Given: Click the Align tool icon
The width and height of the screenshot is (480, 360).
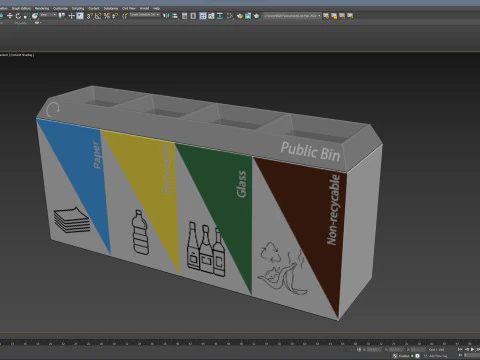Looking at the screenshot, I should click(x=175, y=16).
